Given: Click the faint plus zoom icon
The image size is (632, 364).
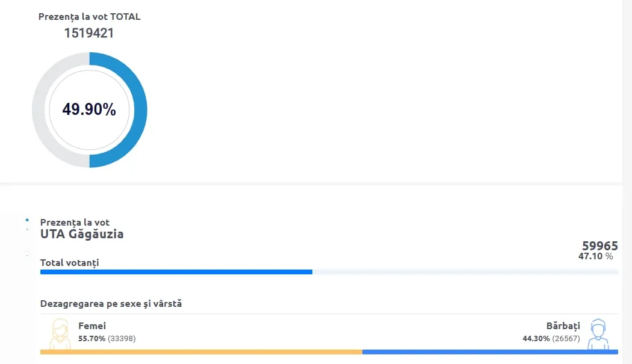Looking at the screenshot, I should click(27, 229).
